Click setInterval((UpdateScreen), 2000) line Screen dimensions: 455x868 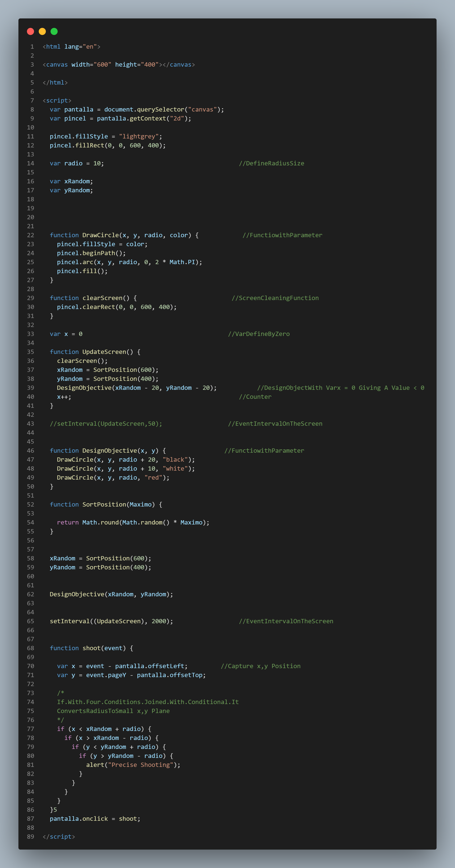(x=111, y=621)
